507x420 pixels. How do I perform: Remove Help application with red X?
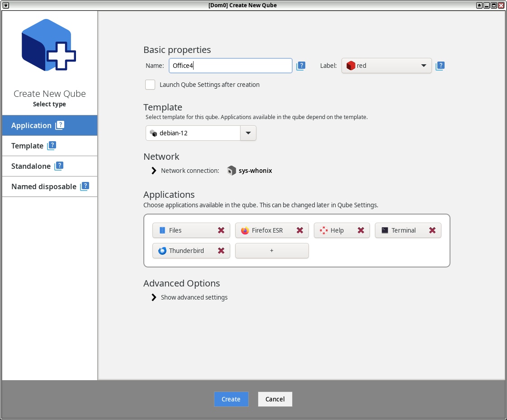[361, 230]
